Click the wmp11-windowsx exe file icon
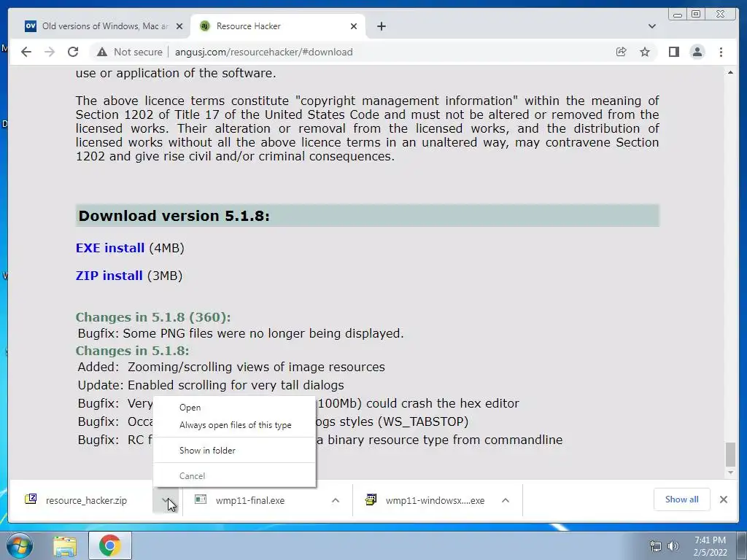The height and width of the screenshot is (560, 747). click(x=371, y=499)
